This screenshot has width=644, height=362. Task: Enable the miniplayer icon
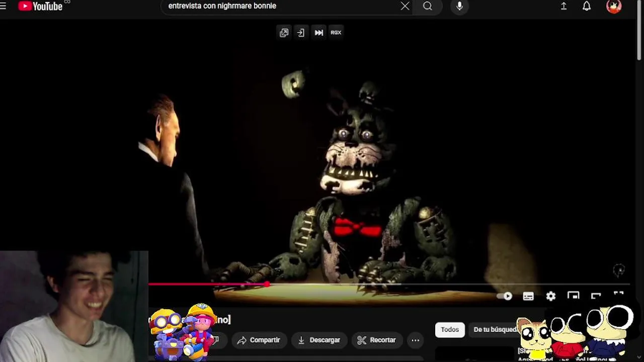coord(574,296)
